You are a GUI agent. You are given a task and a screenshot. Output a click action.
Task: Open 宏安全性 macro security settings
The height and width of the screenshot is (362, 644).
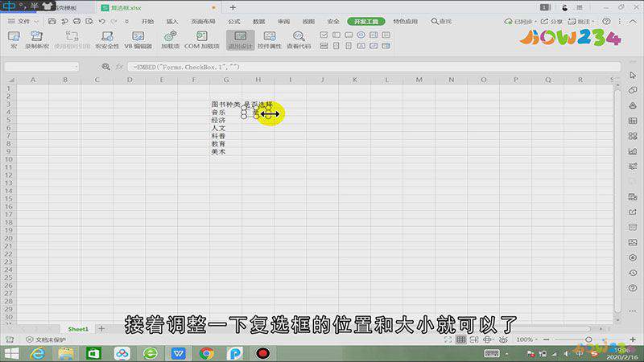pyautogui.click(x=107, y=39)
